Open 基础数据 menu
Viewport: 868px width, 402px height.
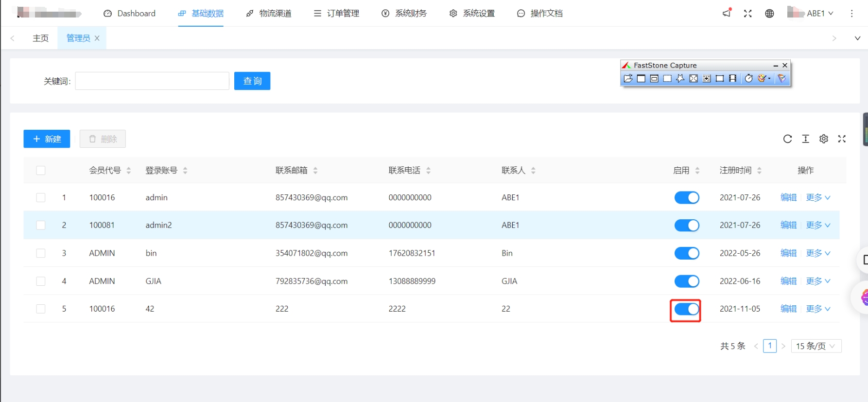(x=201, y=14)
